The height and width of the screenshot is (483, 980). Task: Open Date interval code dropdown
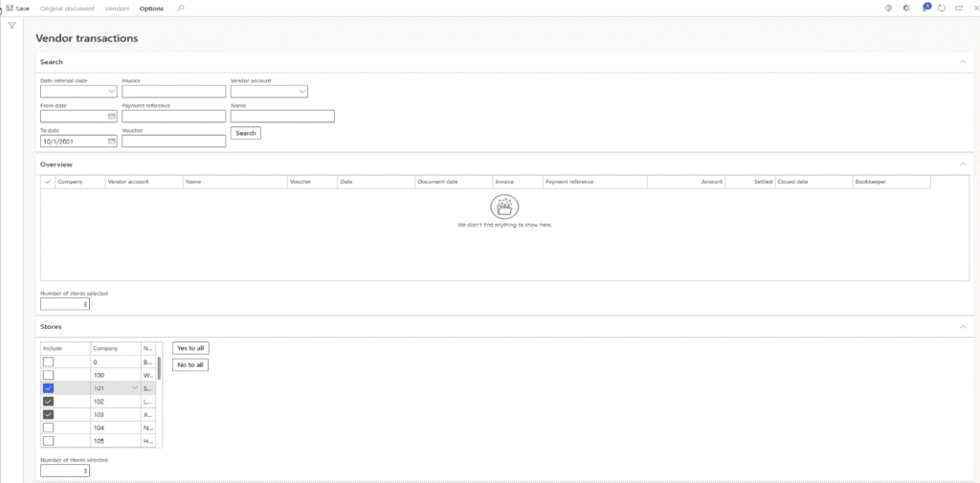click(x=112, y=92)
